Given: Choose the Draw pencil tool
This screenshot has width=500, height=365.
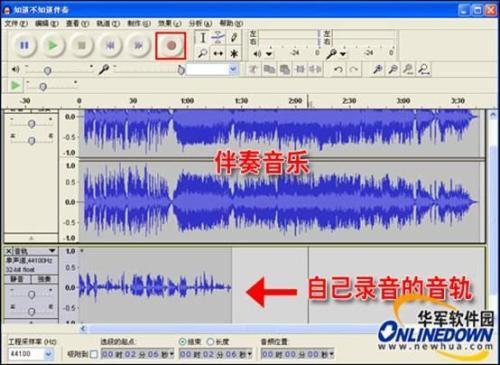Looking at the screenshot, I should 234,38.
